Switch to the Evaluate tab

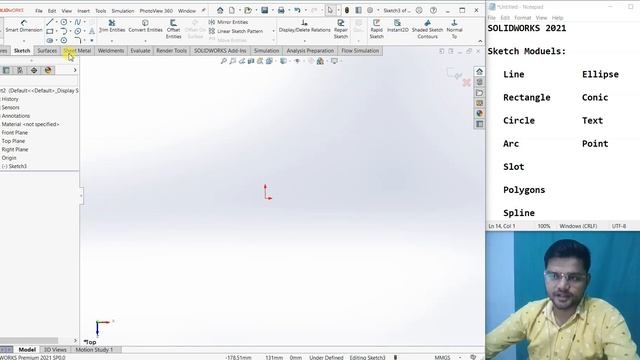(x=140, y=51)
